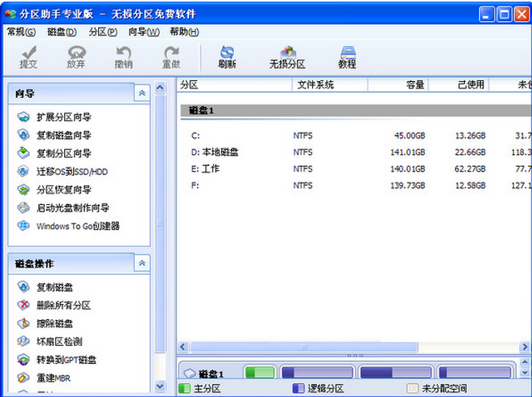Viewport: 532px width, 397px height.
Task: Click the 磁盘1 group header row
Action: point(356,110)
